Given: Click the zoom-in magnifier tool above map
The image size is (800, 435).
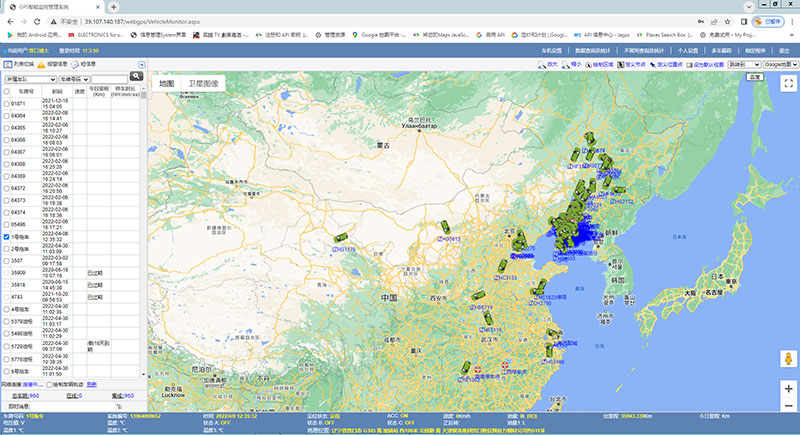Looking at the screenshot, I should point(541,65).
